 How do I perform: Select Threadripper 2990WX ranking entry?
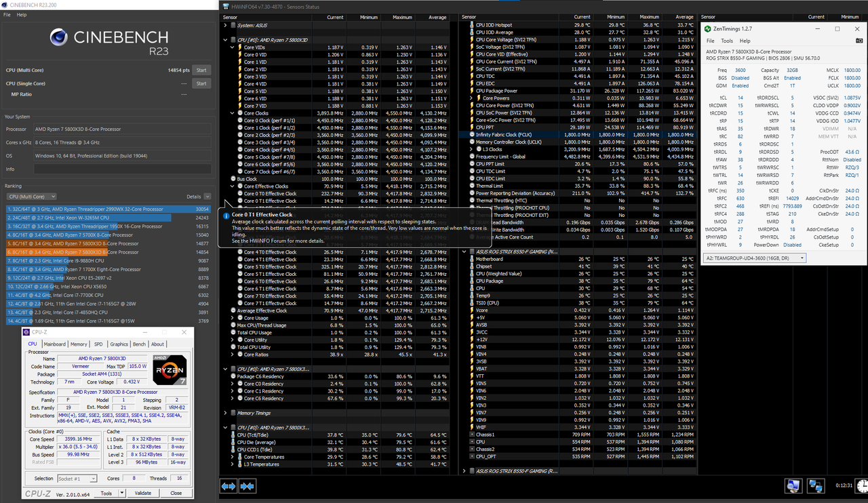click(x=108, y=209)
